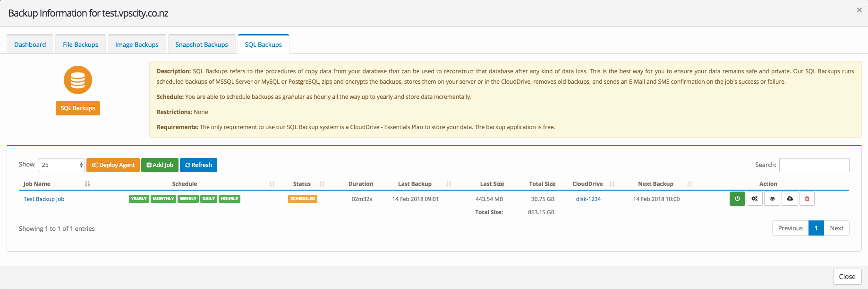Sort by Next Backup column arrows
Screen dimensions: 868x289
689,184
